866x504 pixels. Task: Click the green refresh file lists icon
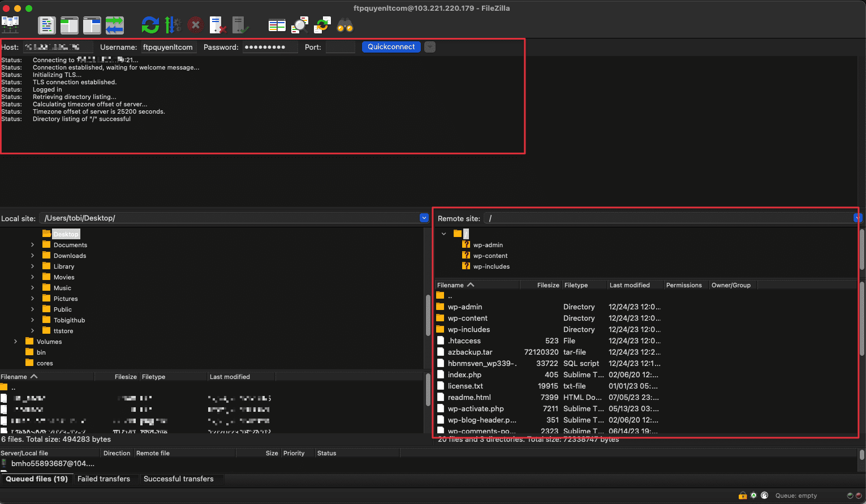point(150,25)
